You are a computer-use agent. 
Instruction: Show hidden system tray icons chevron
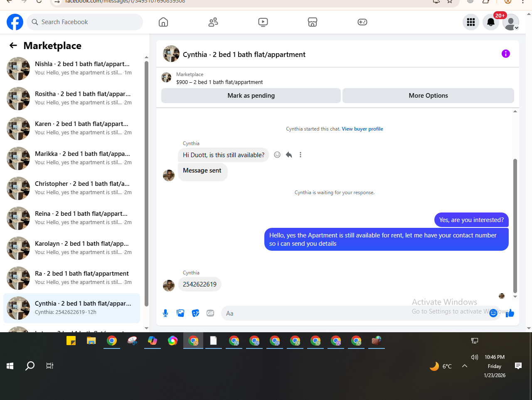click(x=465, y=366)
